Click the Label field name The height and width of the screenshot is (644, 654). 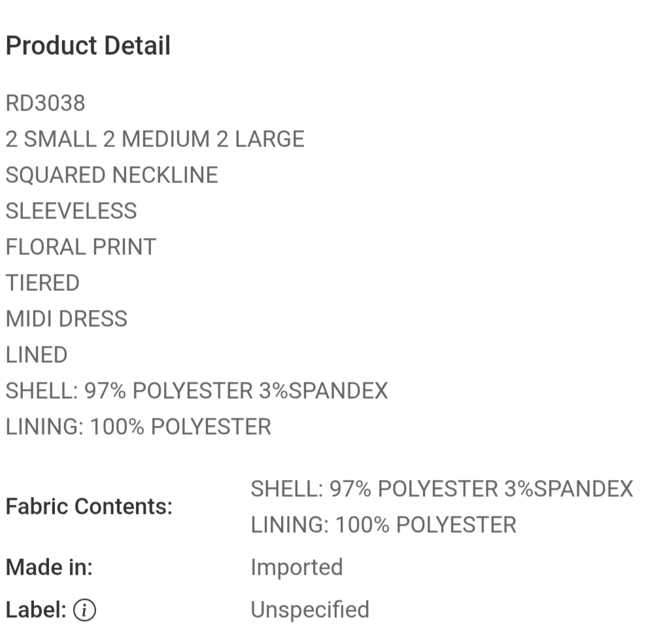point(36,610)
